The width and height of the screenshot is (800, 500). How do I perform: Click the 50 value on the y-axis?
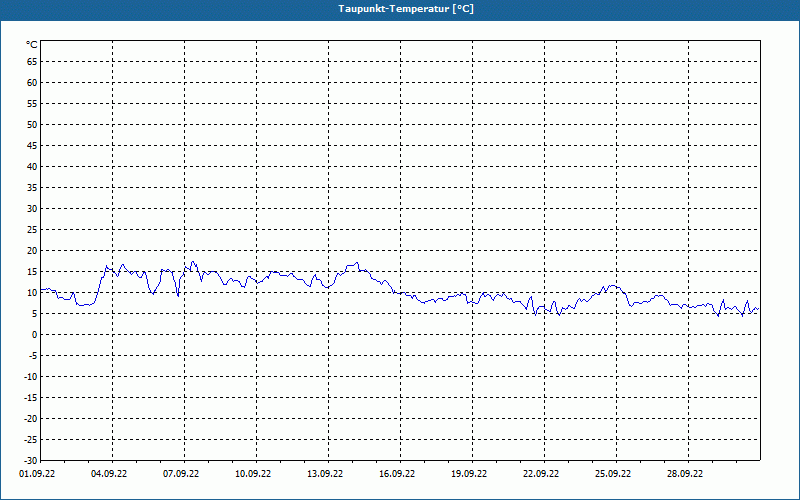click(x=32, y=124)
